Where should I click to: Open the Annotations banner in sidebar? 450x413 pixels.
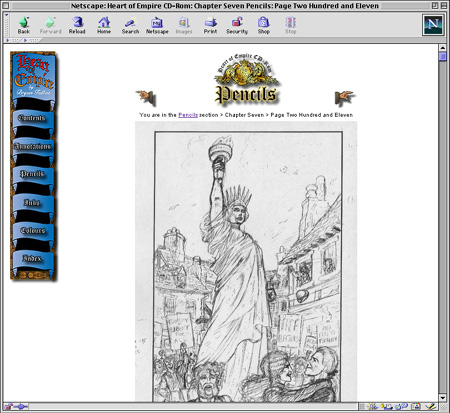pyautogui.click(x=33, y=147)
